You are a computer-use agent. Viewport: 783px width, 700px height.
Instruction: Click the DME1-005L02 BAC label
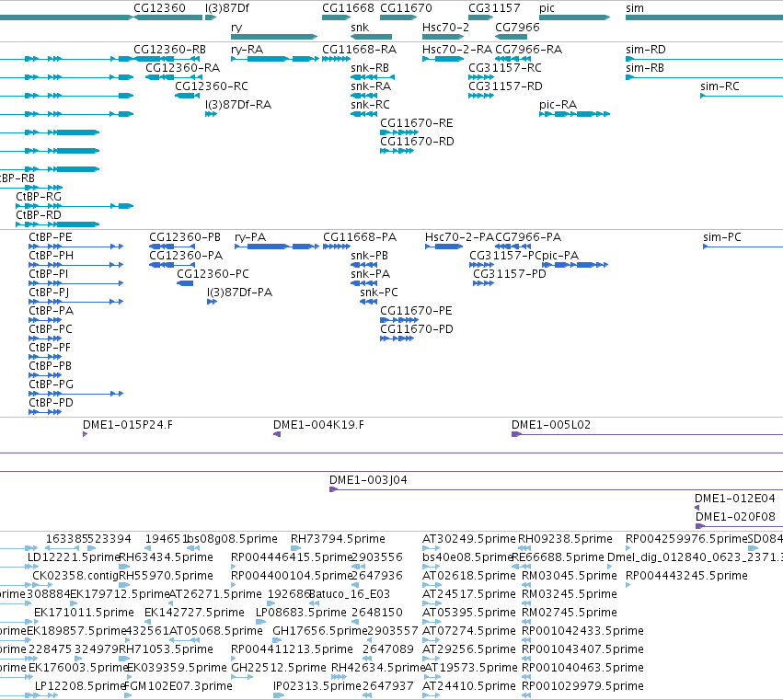tap(551, 425)
